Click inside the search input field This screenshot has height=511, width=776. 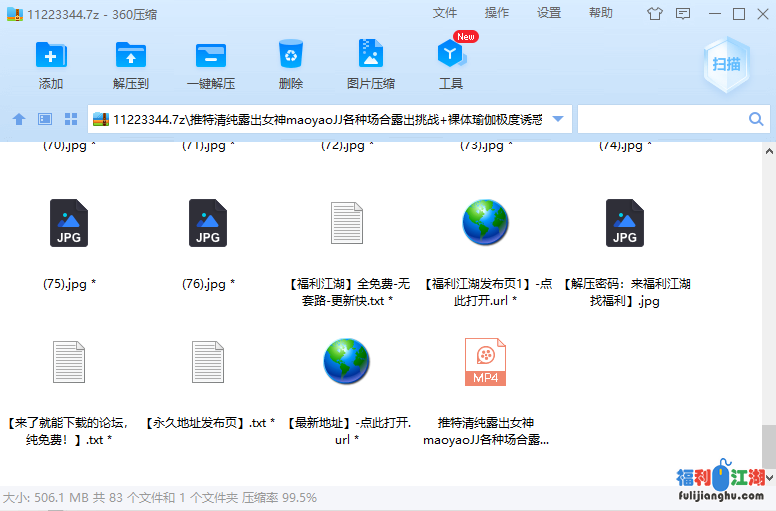[x=660, y=119]
